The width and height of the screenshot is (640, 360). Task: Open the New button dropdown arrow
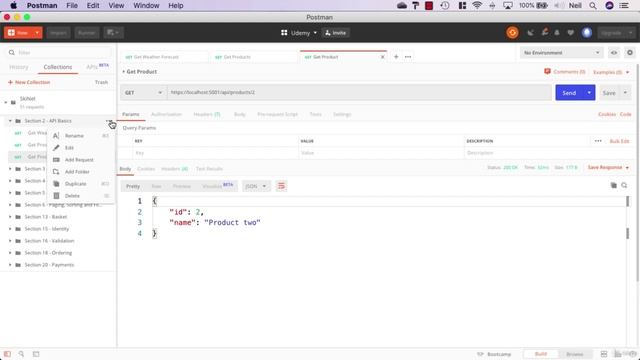coord(37,33)
